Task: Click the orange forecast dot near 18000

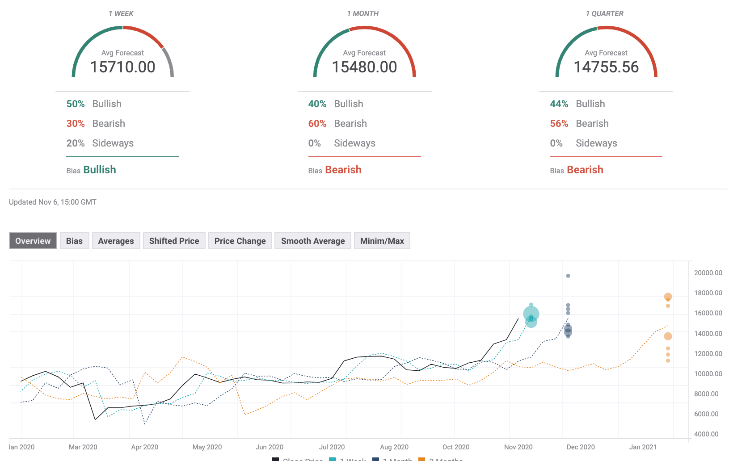Action: coord(668,297)
